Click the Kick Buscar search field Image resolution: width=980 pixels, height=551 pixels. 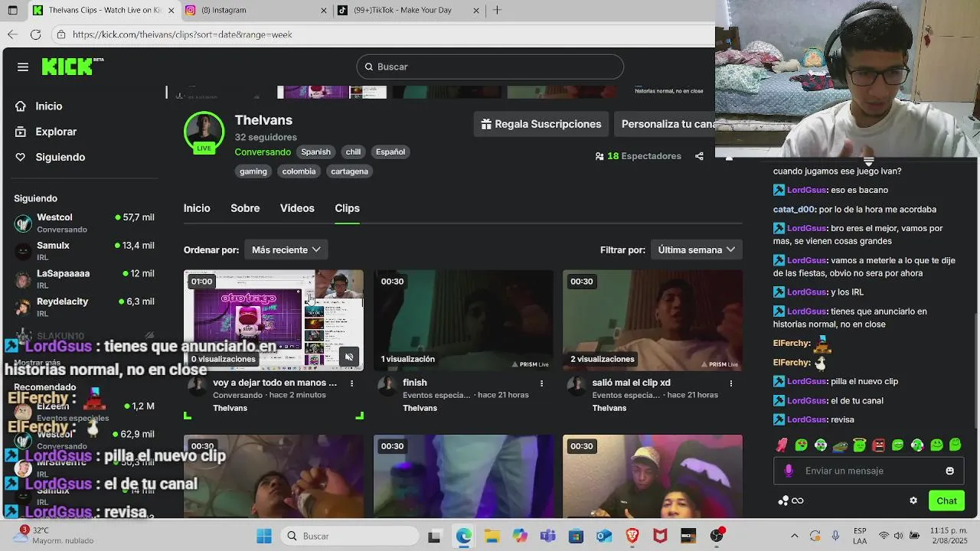pyautogui.click(x=490, y=67)
